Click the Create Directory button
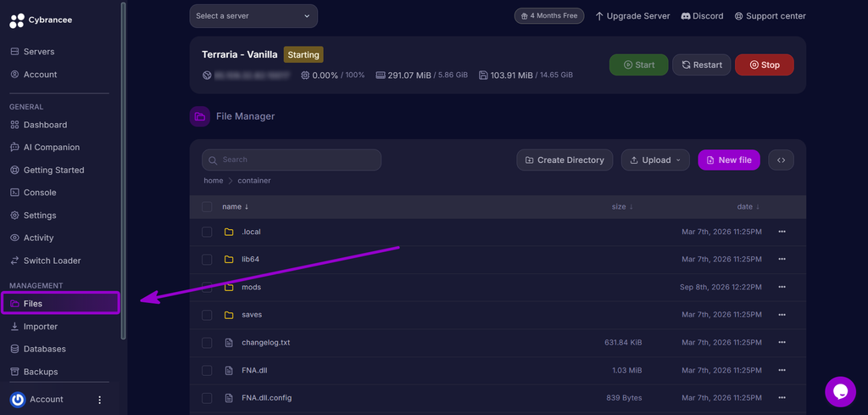 565,160
